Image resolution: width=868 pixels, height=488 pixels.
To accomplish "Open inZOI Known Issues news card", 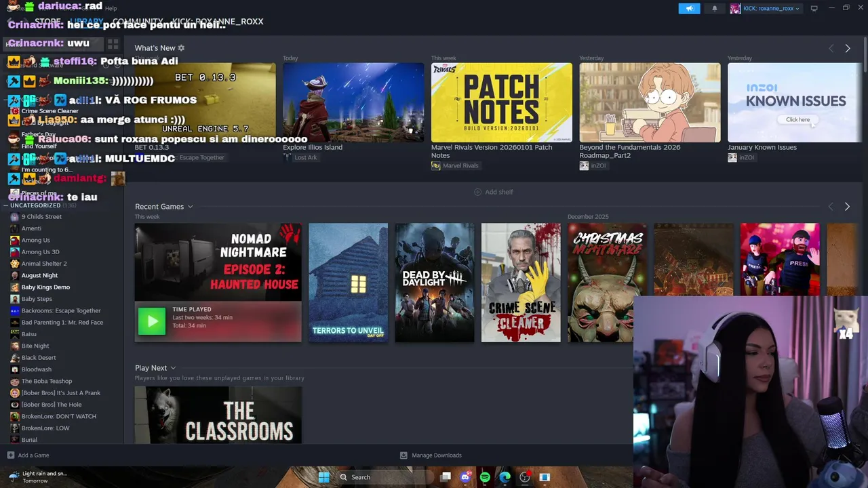I will (x=794, y=102).
